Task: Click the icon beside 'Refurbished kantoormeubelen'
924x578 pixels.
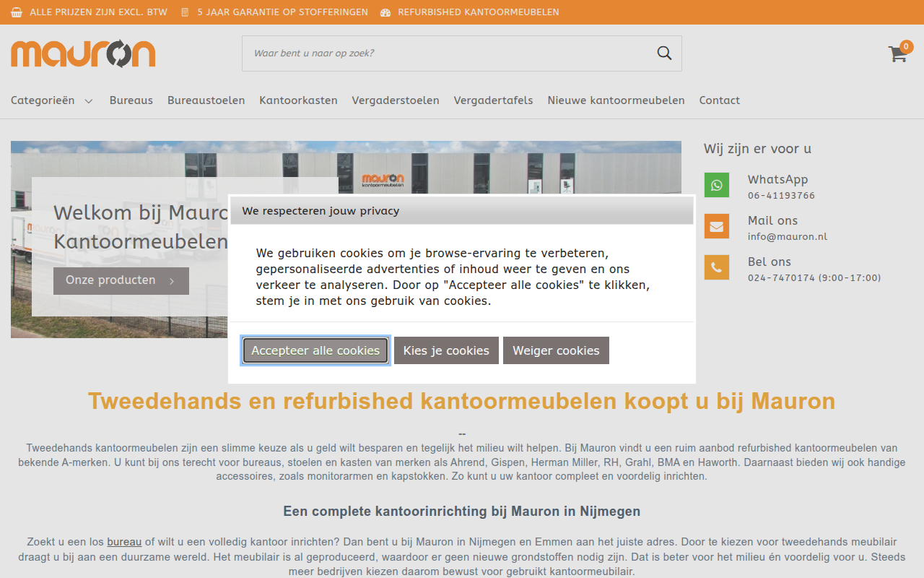Action: coord(385,12)
